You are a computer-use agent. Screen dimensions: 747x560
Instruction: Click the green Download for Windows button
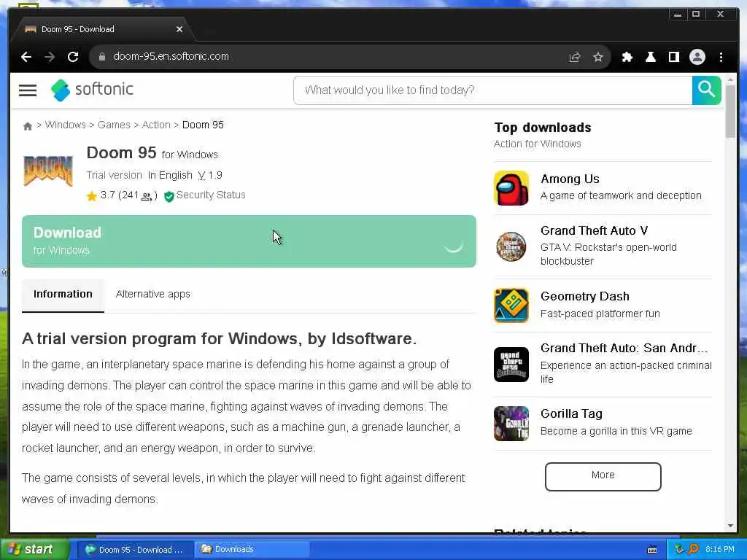249,241
